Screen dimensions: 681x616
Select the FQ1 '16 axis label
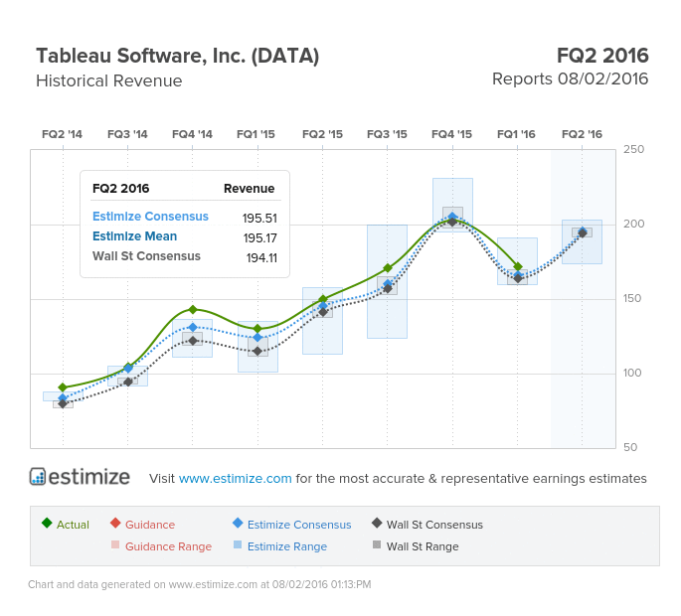tap(516, 134)
